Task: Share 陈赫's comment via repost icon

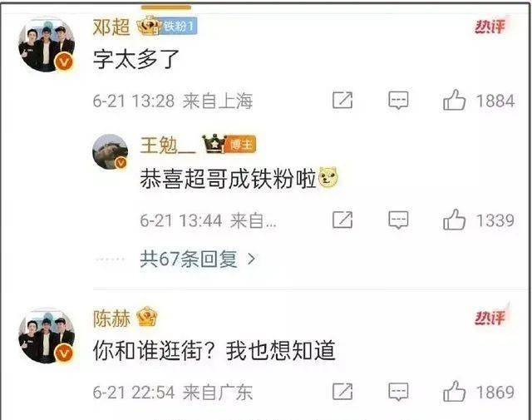Action: click(x=342, y=392)
